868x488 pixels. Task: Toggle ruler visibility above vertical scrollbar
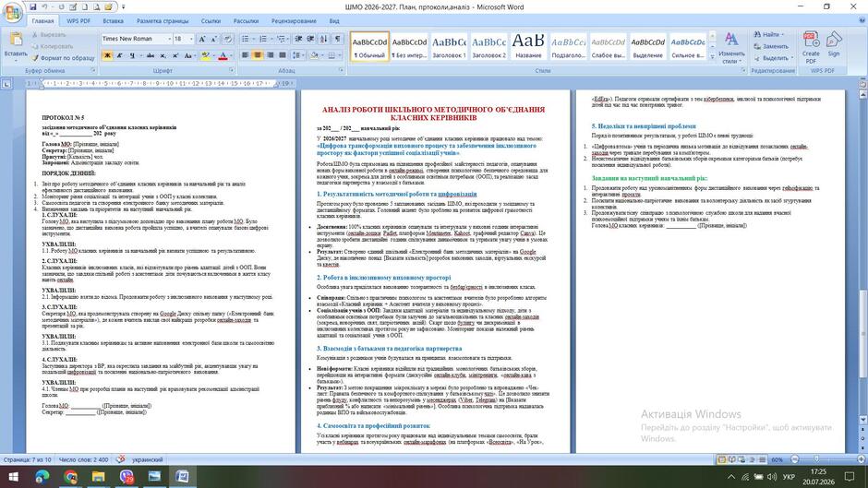coord(862,84)
